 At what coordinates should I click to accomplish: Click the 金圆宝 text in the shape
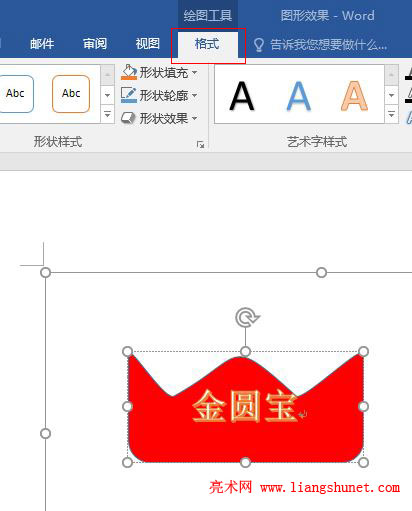[245, 406]
